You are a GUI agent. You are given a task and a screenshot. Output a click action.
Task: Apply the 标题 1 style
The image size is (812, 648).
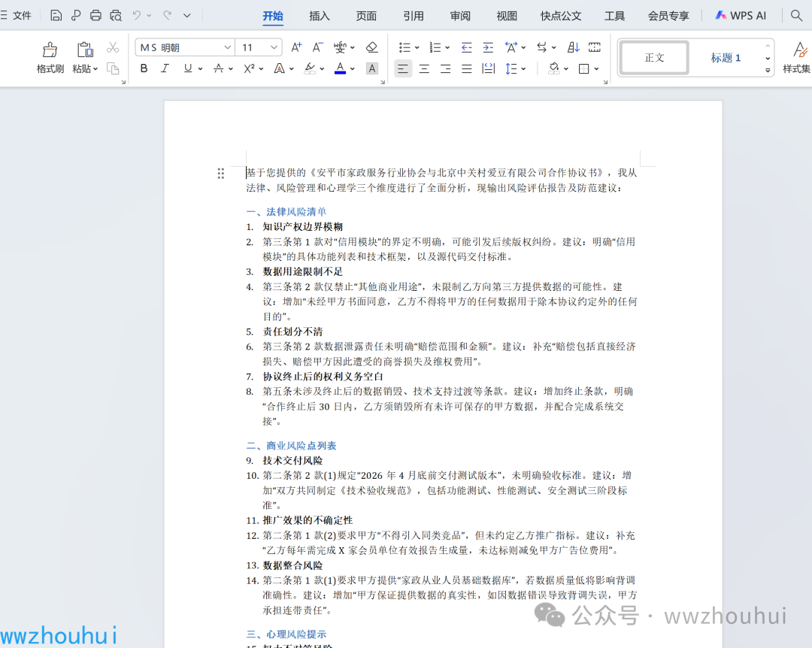[x=726, y=58]
